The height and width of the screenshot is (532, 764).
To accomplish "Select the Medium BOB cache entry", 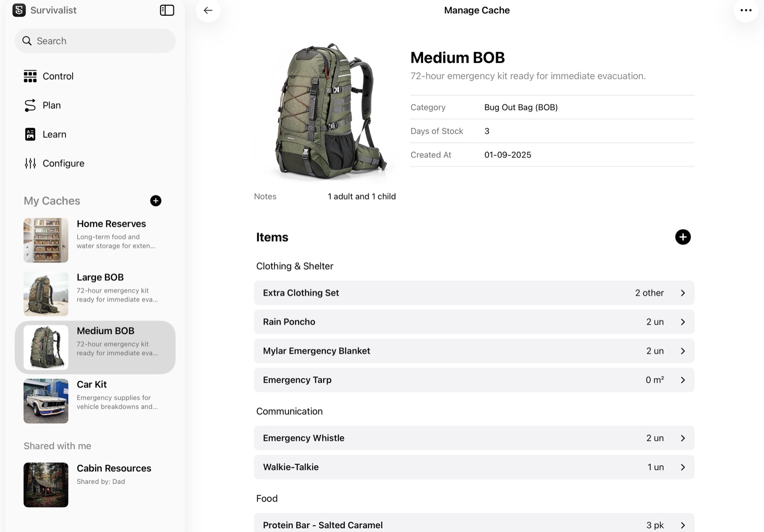I will (95, 347).
